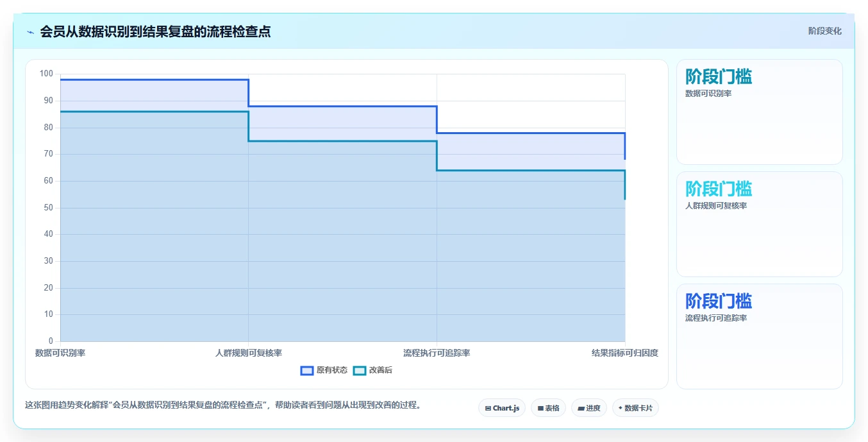
Task: Open the 流程执行可追踪率 stage card
Action: click(759, 336)
